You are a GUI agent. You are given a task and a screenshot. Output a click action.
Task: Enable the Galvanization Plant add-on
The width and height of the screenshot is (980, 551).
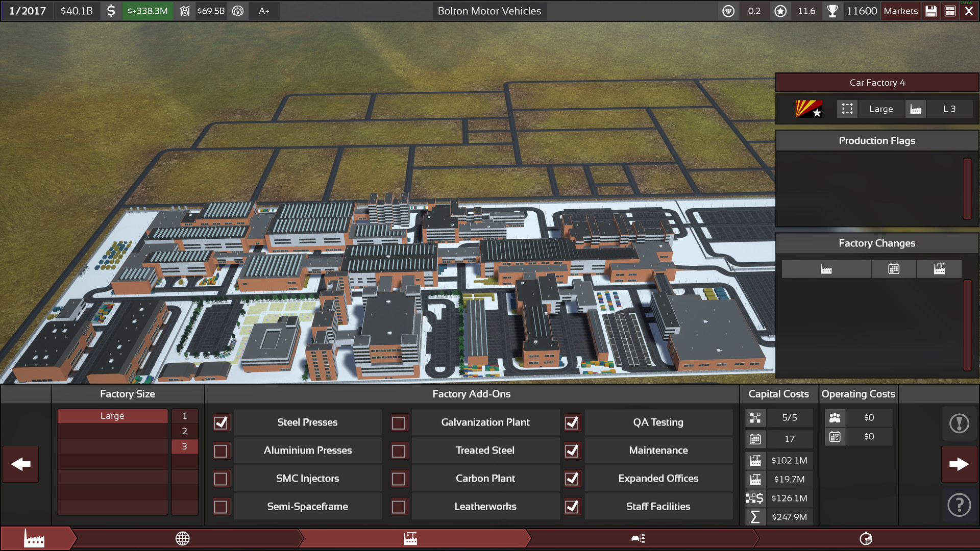coord(399,422)
